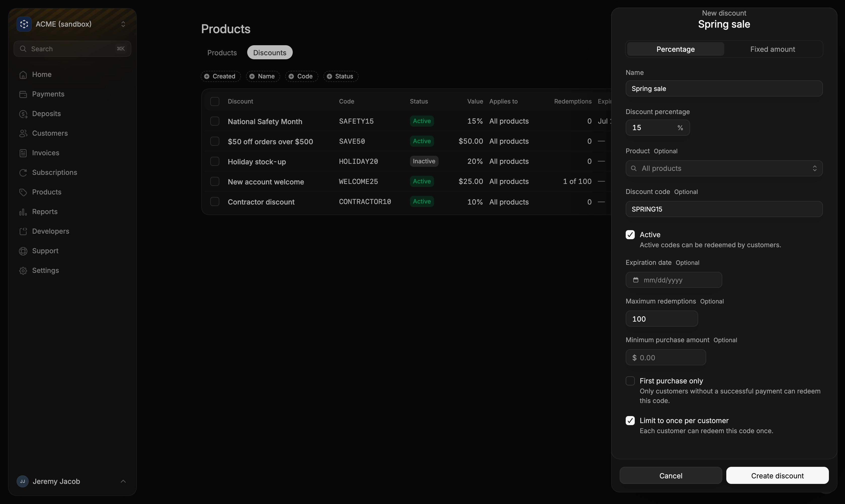Expand the Jeremy Jacob user menu chevron
845x504 pixels.
pos(123,481)
